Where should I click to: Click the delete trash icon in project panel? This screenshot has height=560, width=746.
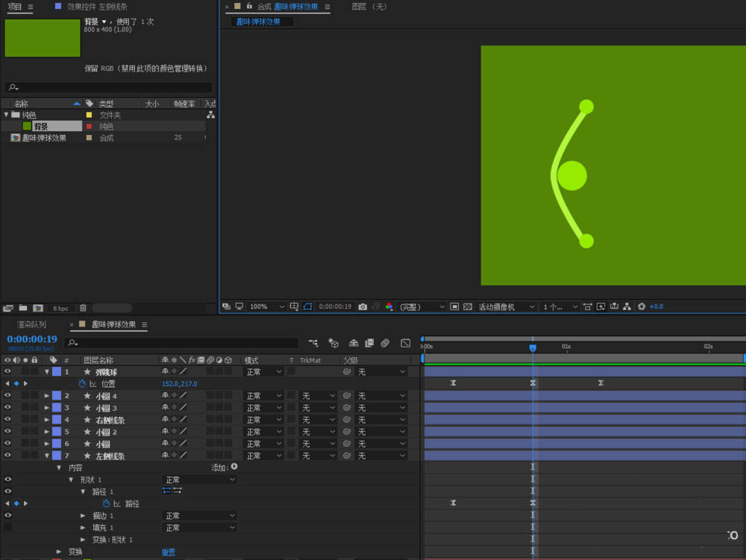click(x=83, y=308)
